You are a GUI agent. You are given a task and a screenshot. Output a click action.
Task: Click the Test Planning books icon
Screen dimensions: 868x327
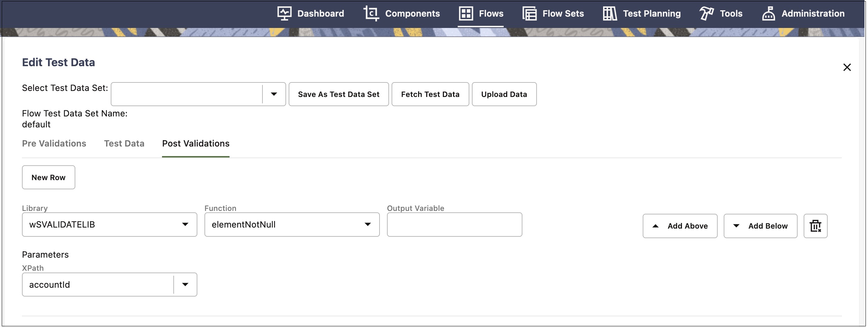[610, 13]
